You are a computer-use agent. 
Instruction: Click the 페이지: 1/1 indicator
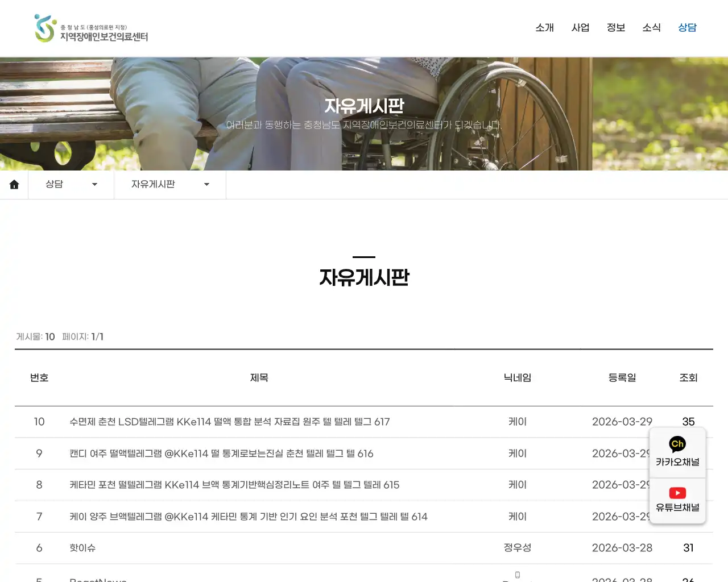click(x=83, y=336)
